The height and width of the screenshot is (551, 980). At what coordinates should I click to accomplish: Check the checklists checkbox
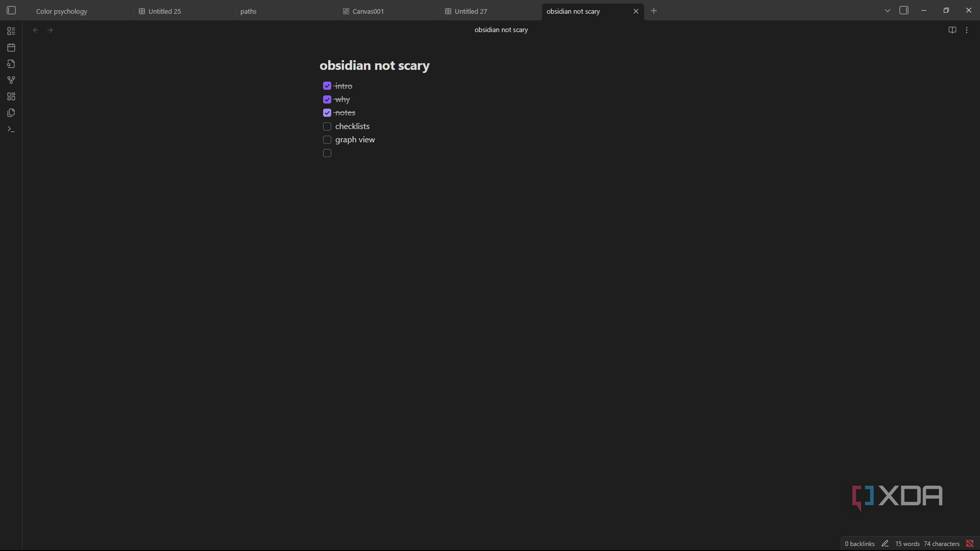tap(327, 126)
